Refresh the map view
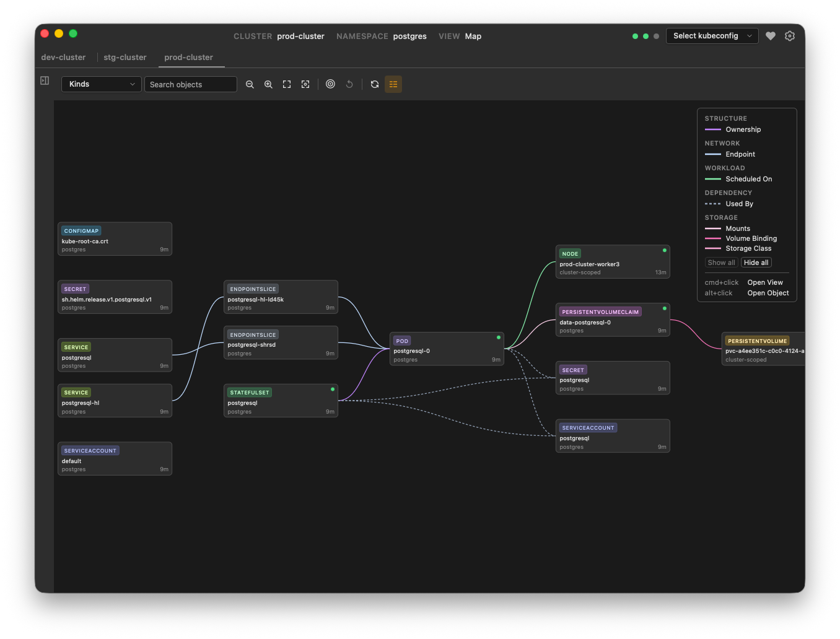840x639 pixels. point(375,84)
